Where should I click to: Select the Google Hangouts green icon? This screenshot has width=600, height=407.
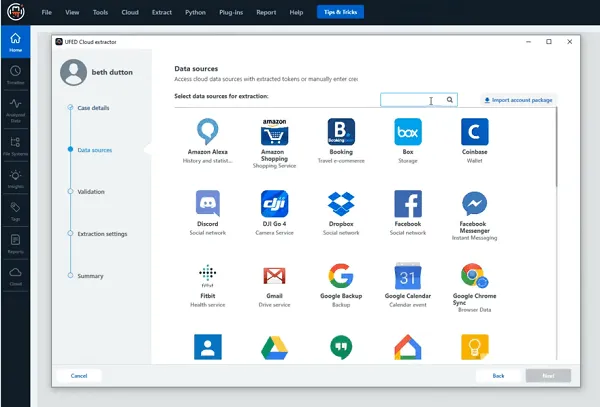341,347
